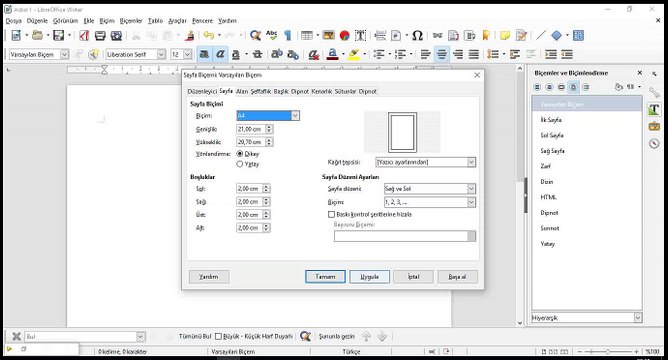Click the Strikethrough text icon
668x360 pixels.
pos(257,55)
